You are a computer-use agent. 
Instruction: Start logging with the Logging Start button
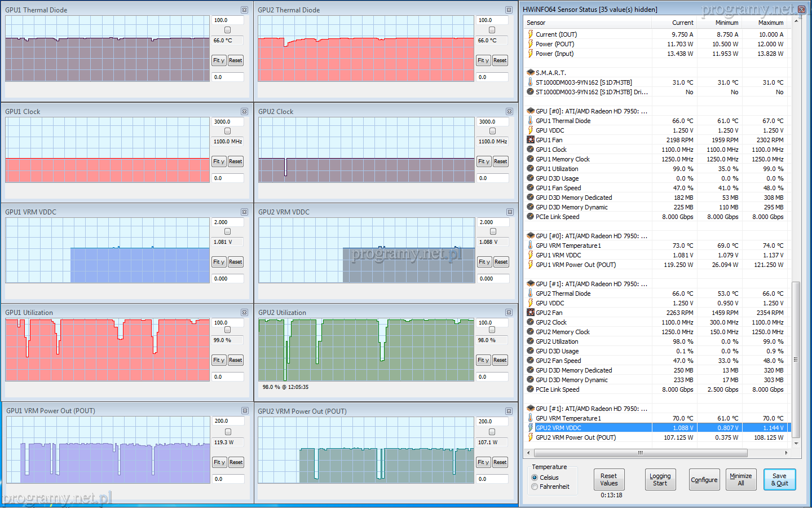pyautogui.click(x=660, y=480)
